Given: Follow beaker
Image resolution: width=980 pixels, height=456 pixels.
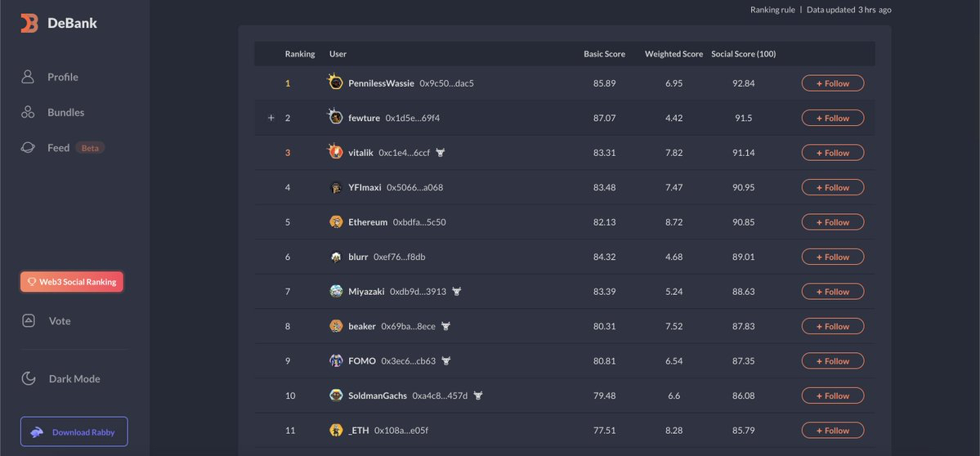Looking at the screenshot, I should point(833,326).
